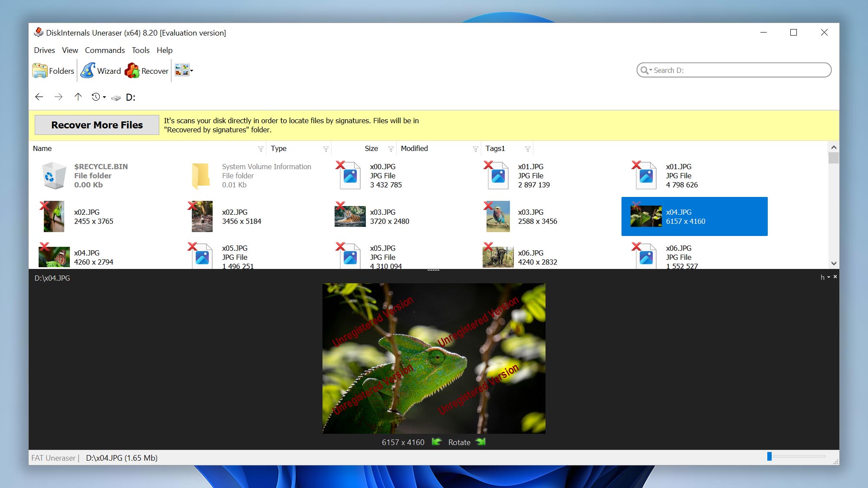Navigate back with the left arrow

pyautogui.click(x=39, y=97)
